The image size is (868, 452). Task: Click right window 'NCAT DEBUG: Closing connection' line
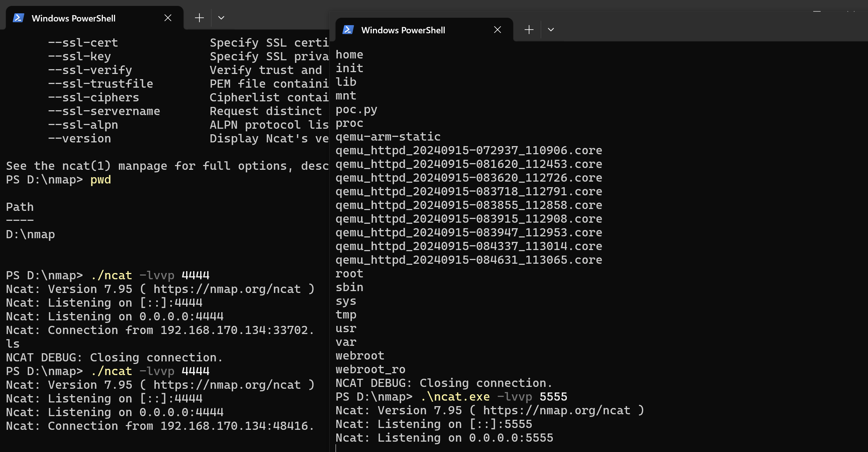(444, 383)
